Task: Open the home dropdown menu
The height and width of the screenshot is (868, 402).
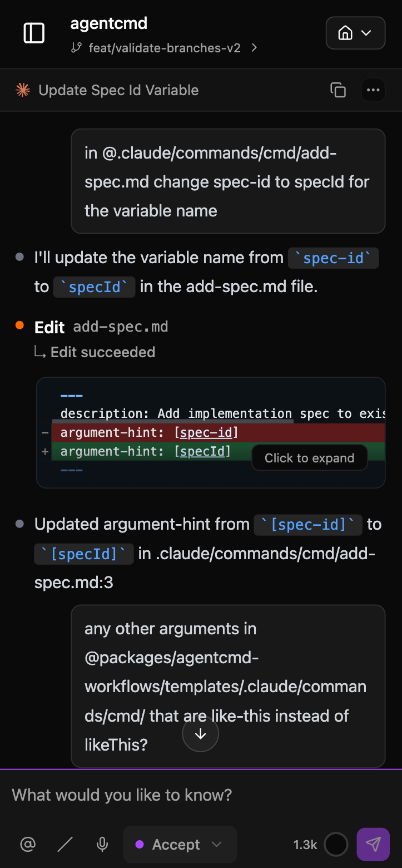Action: point(355,33)
